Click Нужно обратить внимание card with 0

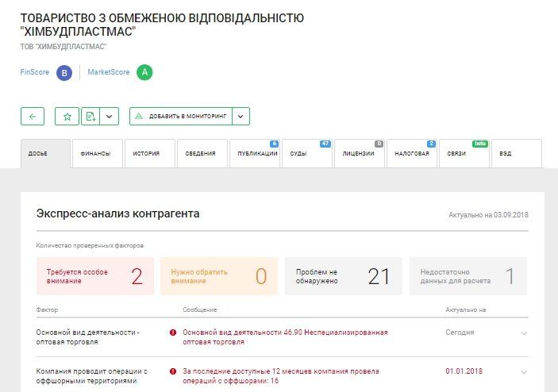219,276
